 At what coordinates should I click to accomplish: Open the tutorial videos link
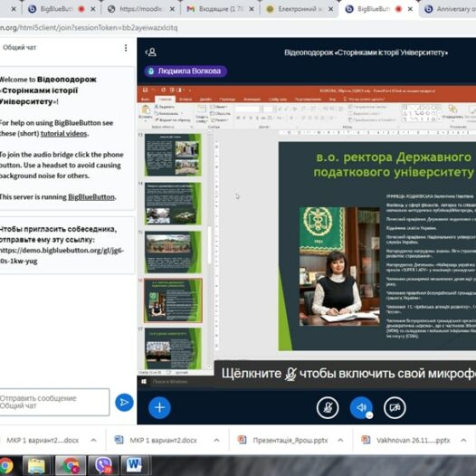pos(63,134)
